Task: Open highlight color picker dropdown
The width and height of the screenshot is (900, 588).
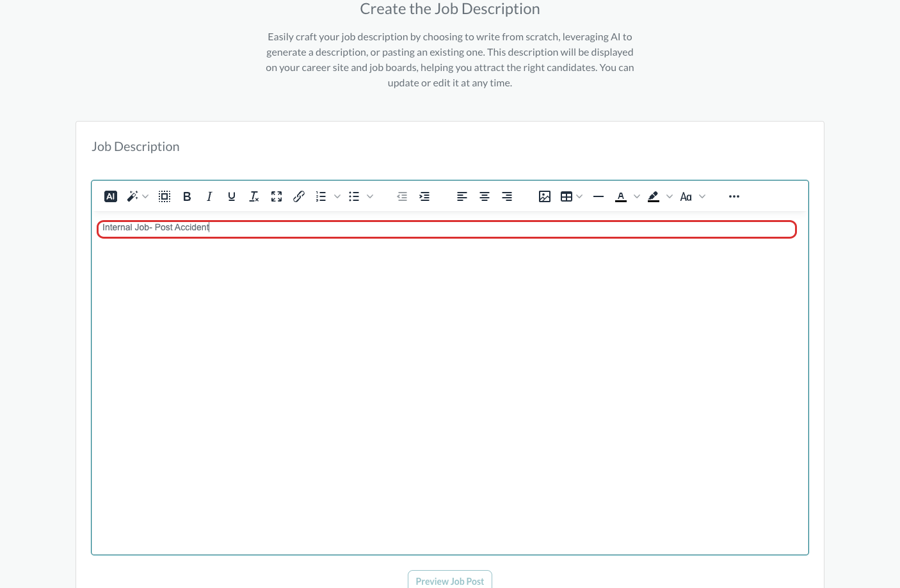Action: point(670,196)
